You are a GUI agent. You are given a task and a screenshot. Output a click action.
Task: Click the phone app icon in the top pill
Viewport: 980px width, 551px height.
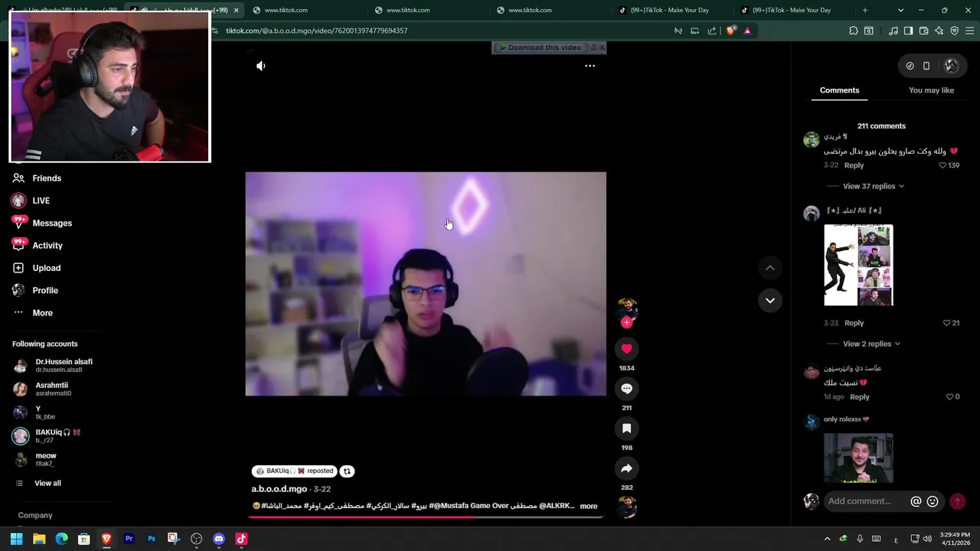pyautogui.click(x=926, y=66)
